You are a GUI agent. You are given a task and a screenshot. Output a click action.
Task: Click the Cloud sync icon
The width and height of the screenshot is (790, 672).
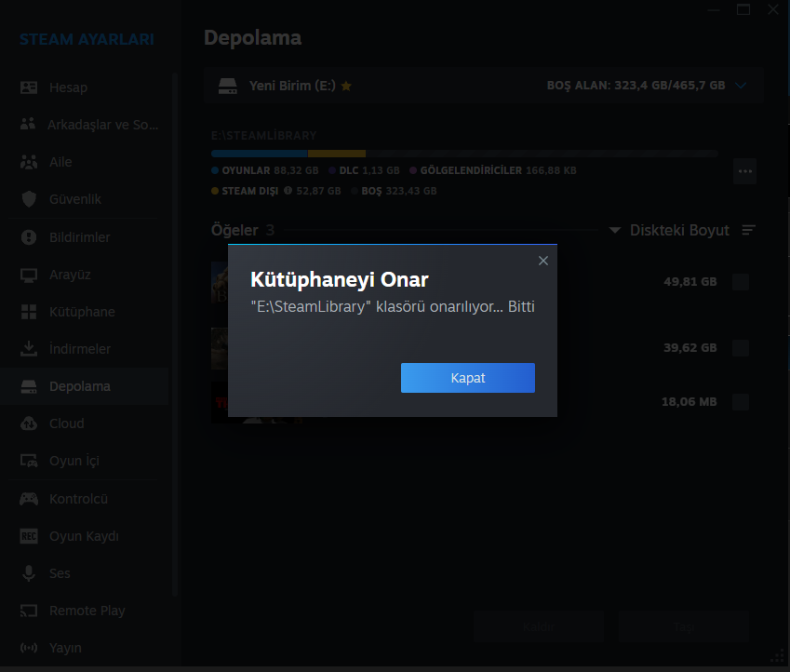pyautogui.click(x=29, y=423)
